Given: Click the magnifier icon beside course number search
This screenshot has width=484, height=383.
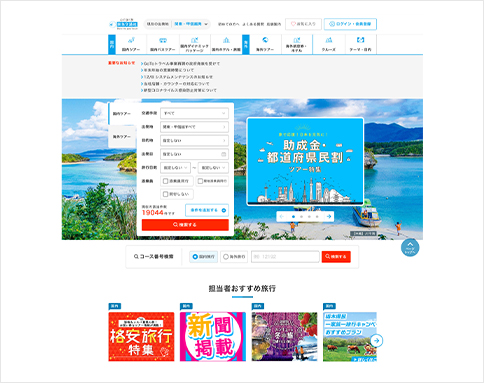Looking at the screenshot, I should 136,257.
